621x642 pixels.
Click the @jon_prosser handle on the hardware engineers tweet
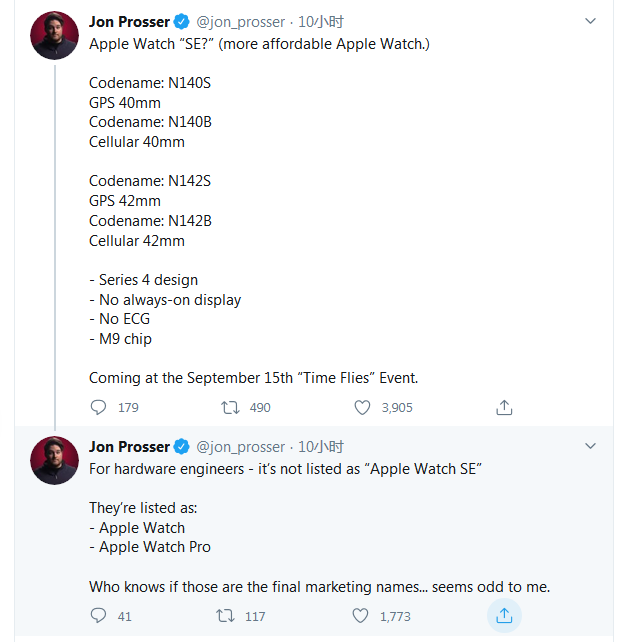240,447
